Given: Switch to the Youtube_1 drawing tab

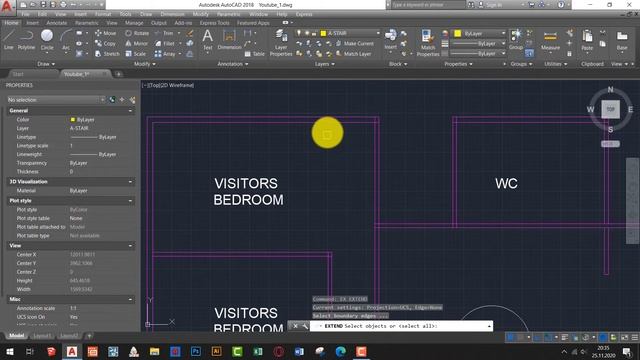Looking at the screenshot, I should tap(77, 74).
